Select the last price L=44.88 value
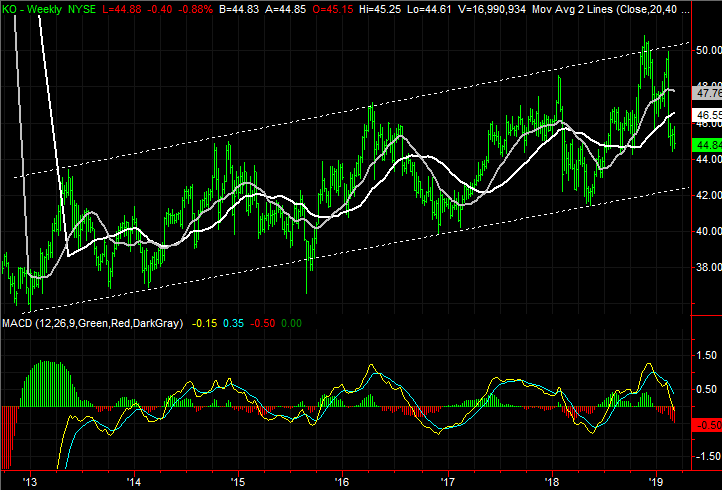The width and height of the screenshot is (722, 490). pyautogui.click(x=123, y=9)
